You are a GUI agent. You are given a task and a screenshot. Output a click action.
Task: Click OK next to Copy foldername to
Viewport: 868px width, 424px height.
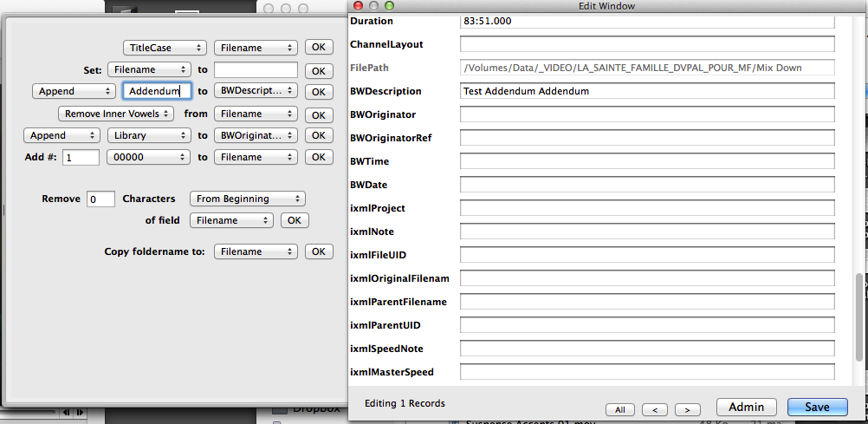[x=318, y=251]
